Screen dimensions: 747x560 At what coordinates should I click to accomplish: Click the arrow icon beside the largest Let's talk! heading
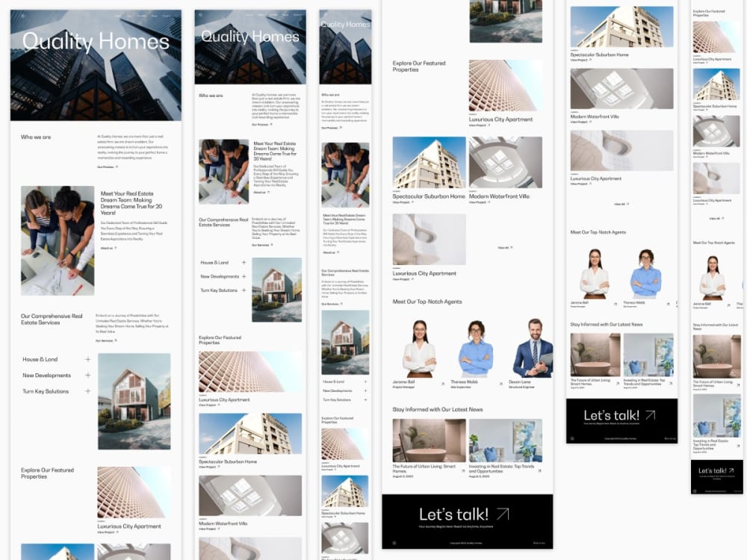pyautogui.click(x=503, y=514)
